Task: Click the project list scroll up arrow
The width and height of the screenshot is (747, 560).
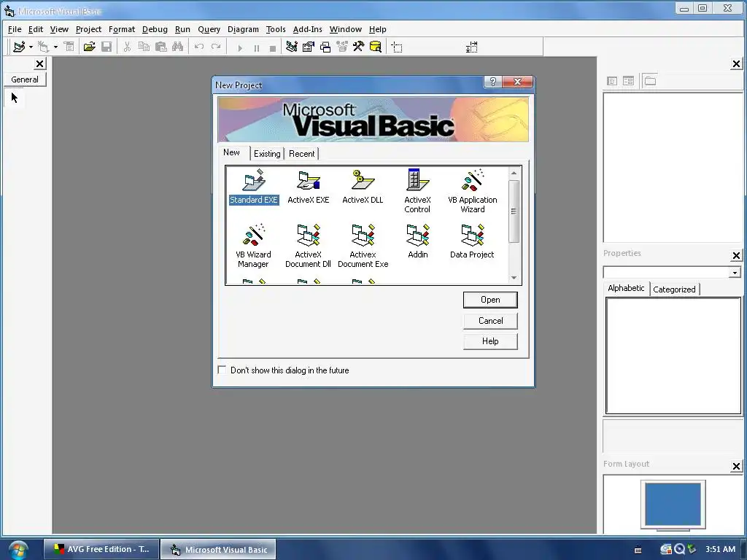Action: pos(514,173)
